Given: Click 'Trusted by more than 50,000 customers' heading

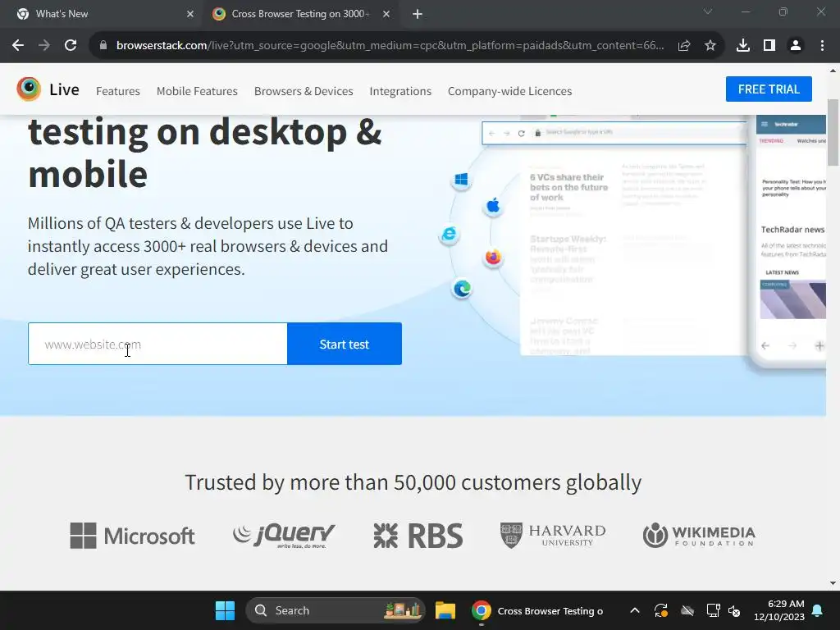Looking at the screenshot, I should (413, 482).
